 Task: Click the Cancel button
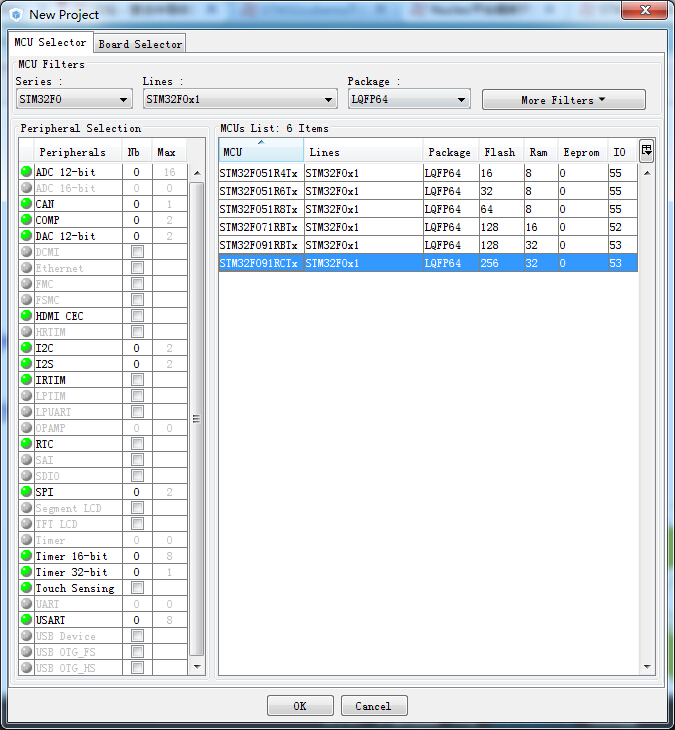[x=374, y=706]
